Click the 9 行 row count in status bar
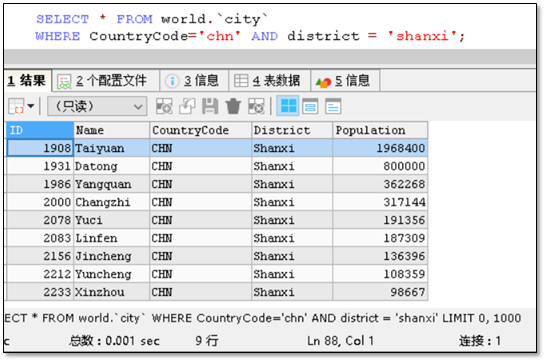 click(206, 340)
